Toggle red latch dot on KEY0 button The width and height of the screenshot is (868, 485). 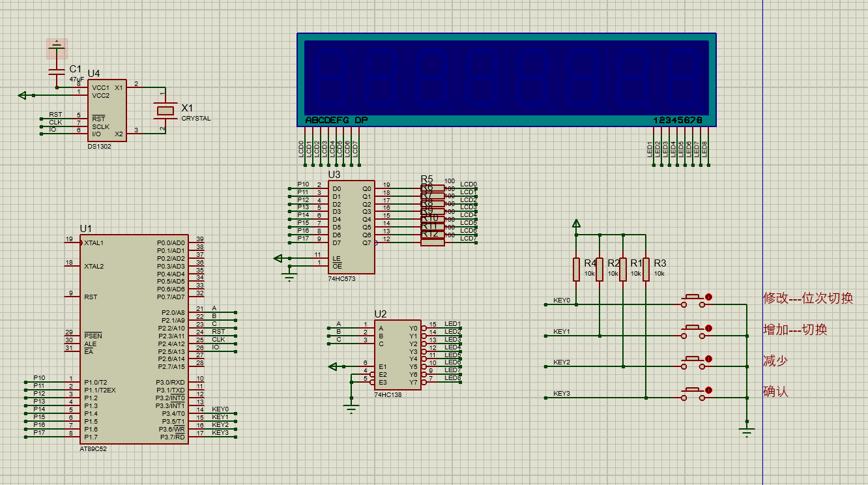click(709, 297)
